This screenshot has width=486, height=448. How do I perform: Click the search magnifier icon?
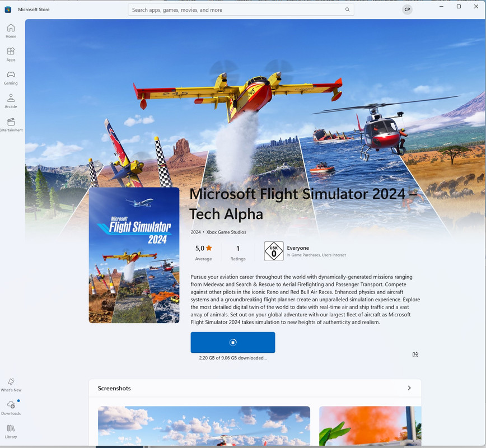click(348, 10)
